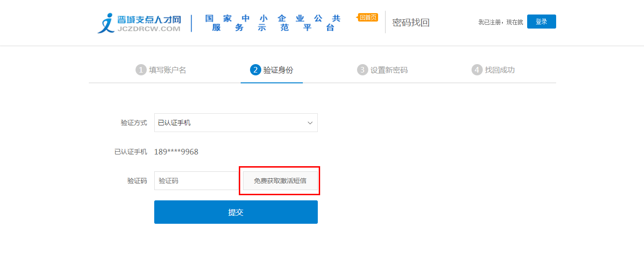Submit the form with 提交 button
This screenshot has height=257, width=644.
(x=236, y=212)
